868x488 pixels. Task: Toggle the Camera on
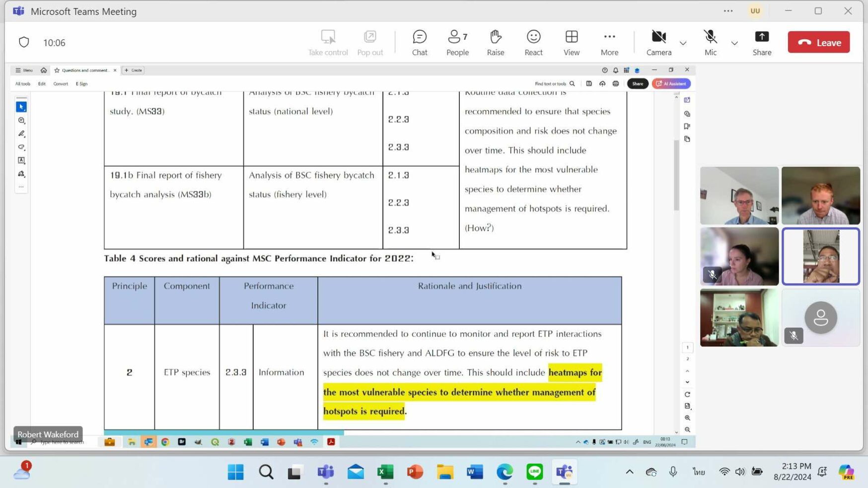tap(658, 42)
